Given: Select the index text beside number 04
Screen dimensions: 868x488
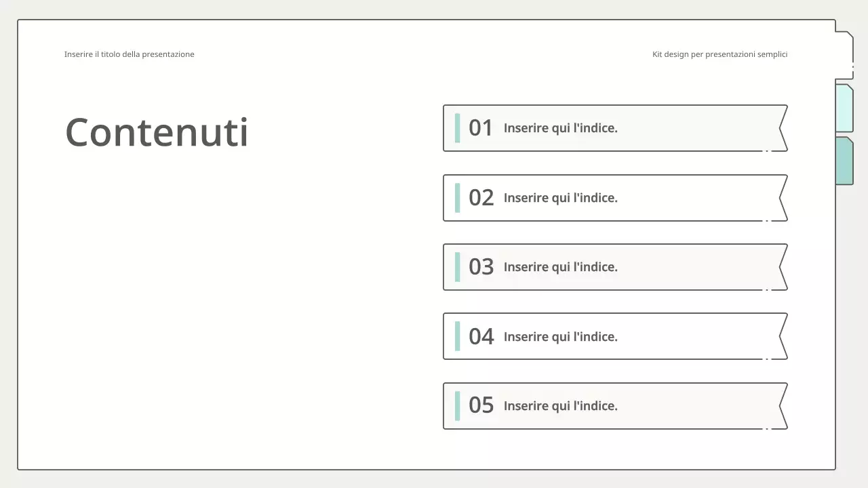Looking at the screenshot, I should tap(560, 337).
